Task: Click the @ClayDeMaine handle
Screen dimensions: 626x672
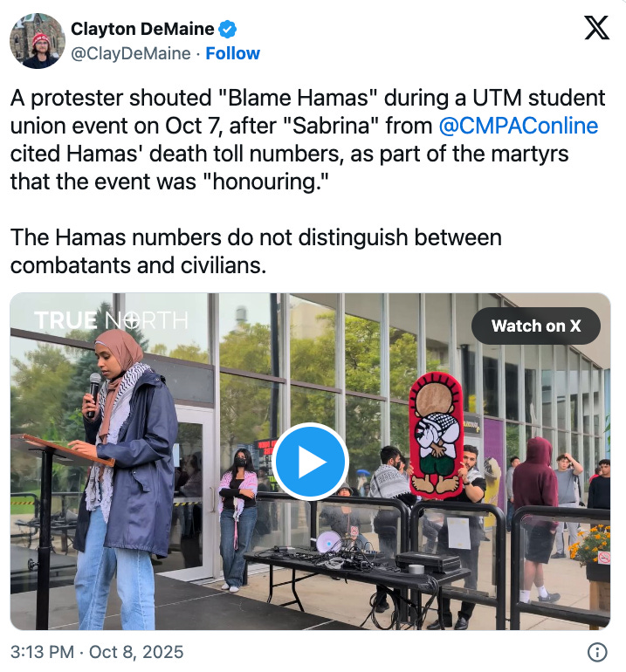Action: pyautogui.click(x=131, y=53)
